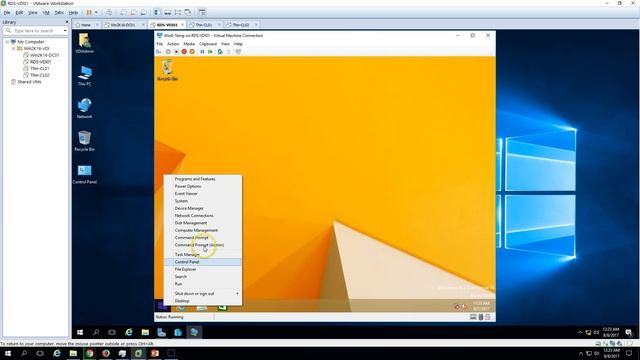Click the console view toolbar icon

202,13
